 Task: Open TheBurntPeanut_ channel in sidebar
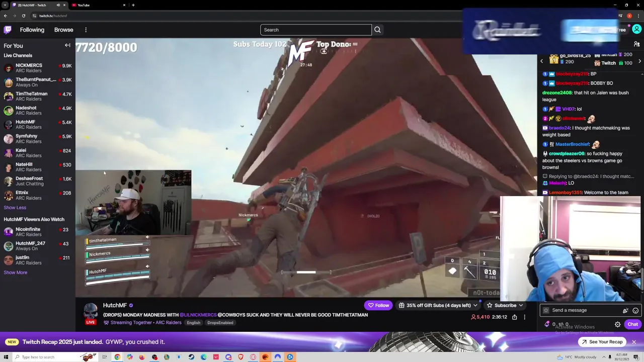38,82
